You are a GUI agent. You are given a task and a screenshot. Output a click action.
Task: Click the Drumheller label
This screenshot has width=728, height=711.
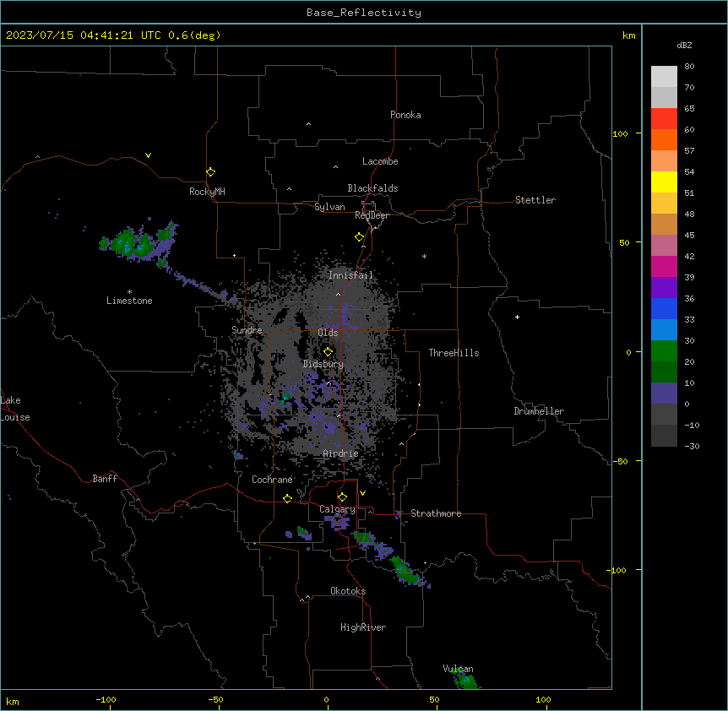tap(539, 411)
